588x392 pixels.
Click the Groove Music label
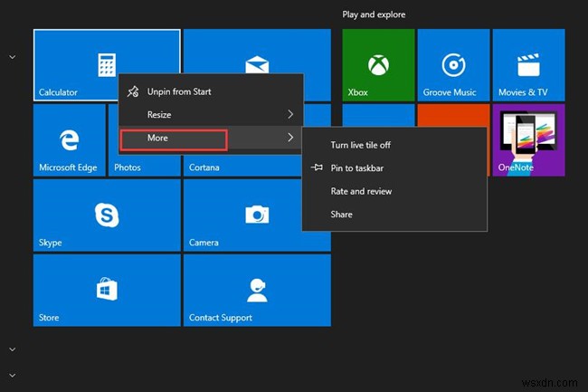pos(450,92)
